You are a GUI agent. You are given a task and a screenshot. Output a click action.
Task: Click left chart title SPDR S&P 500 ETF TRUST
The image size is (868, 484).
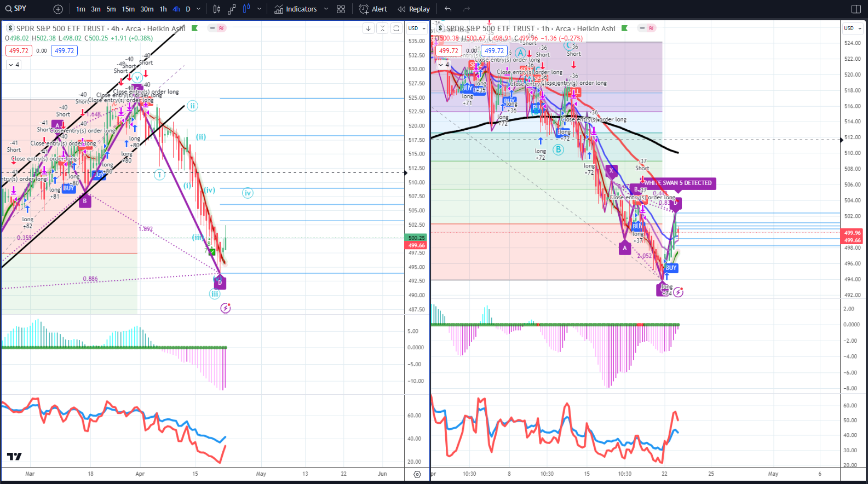pos(61,28)
